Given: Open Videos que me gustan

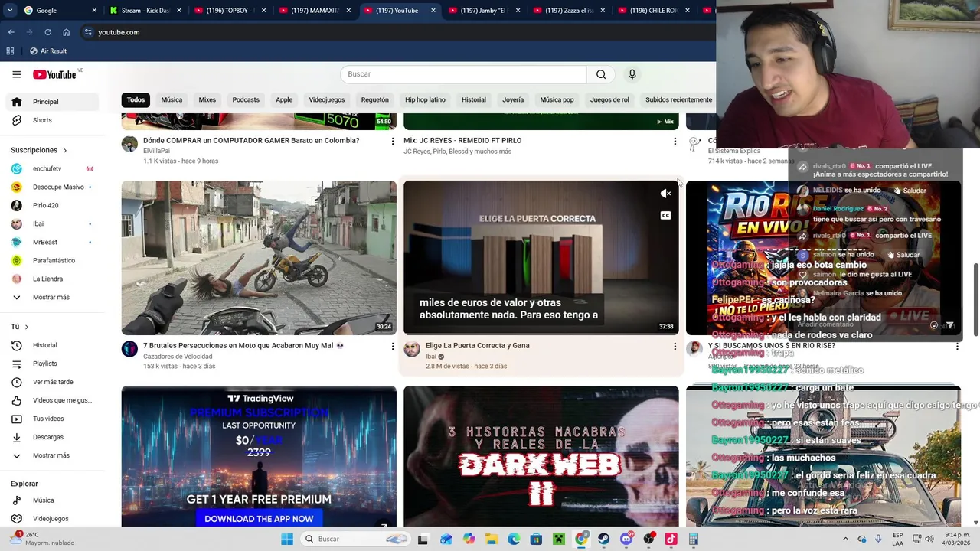Looking at the screenshot, I should [52, 400].
